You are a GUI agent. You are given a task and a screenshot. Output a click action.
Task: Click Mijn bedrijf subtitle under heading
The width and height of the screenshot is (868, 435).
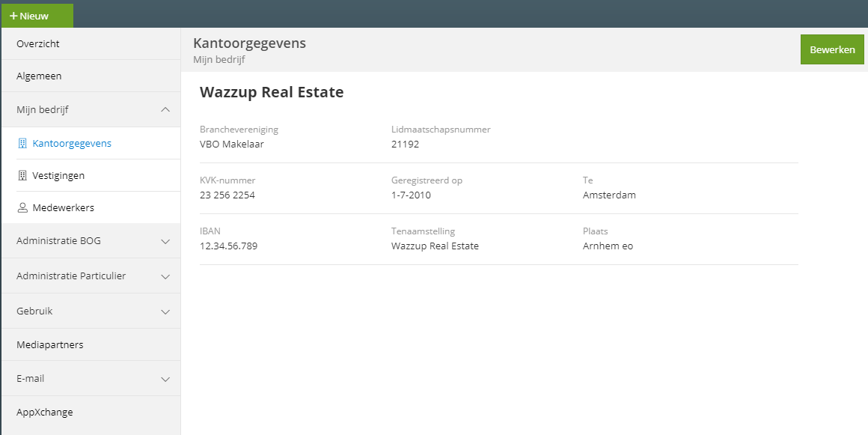(x=219, y=60)
